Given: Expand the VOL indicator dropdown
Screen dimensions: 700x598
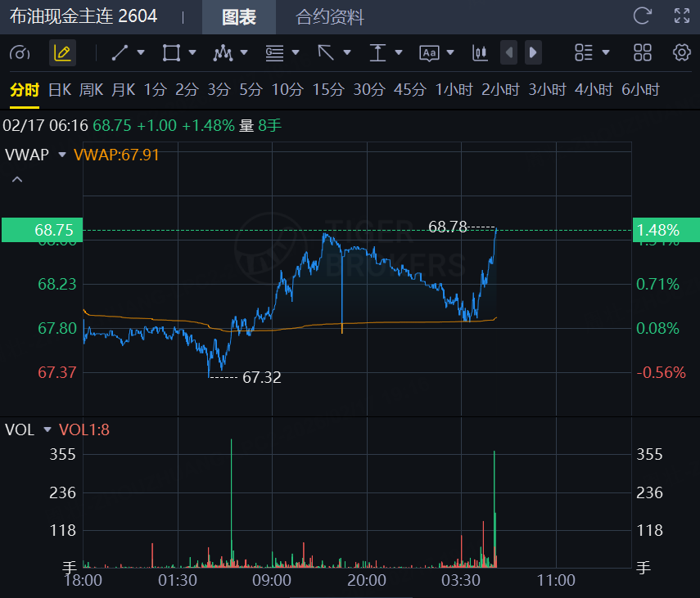Looking at the screenshot, I should point(47,429).
